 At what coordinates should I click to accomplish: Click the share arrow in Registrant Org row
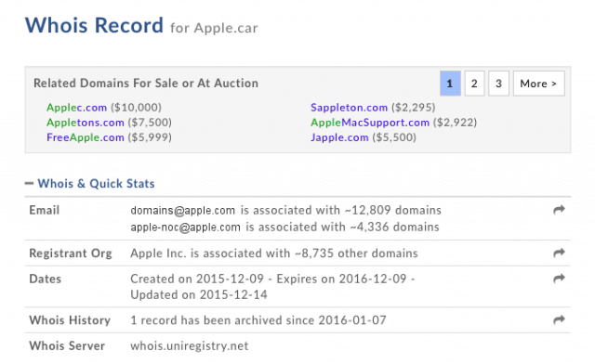pos(559,253)
